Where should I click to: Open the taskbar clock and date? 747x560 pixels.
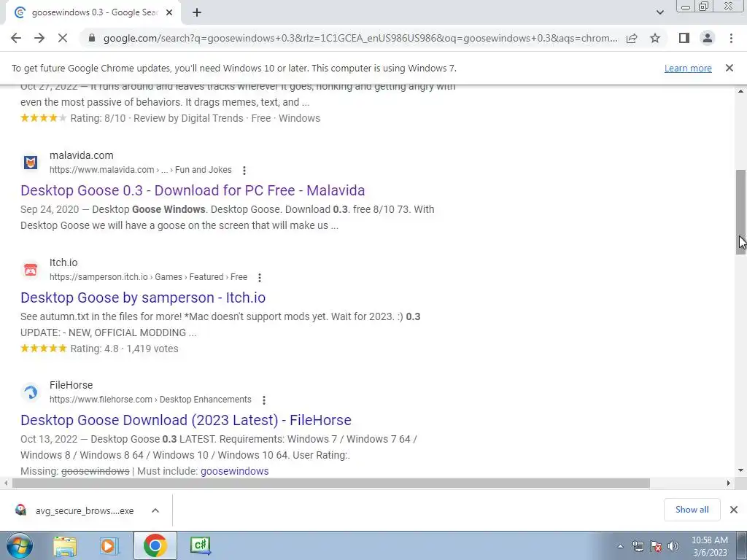(709, 546)
